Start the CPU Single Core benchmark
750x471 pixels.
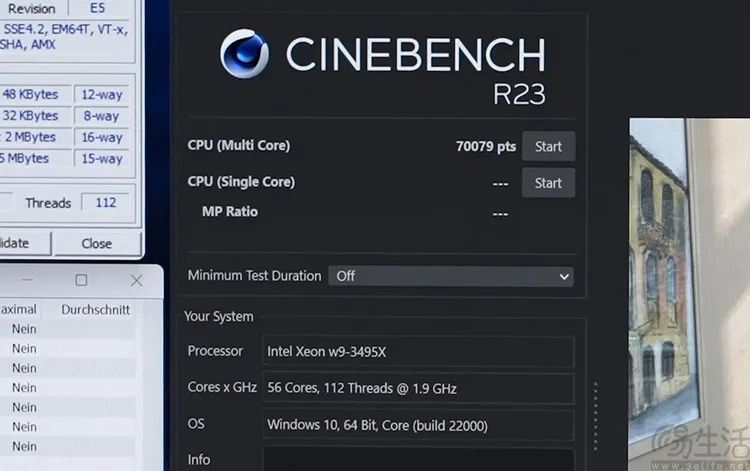click(x=548, y=183)
